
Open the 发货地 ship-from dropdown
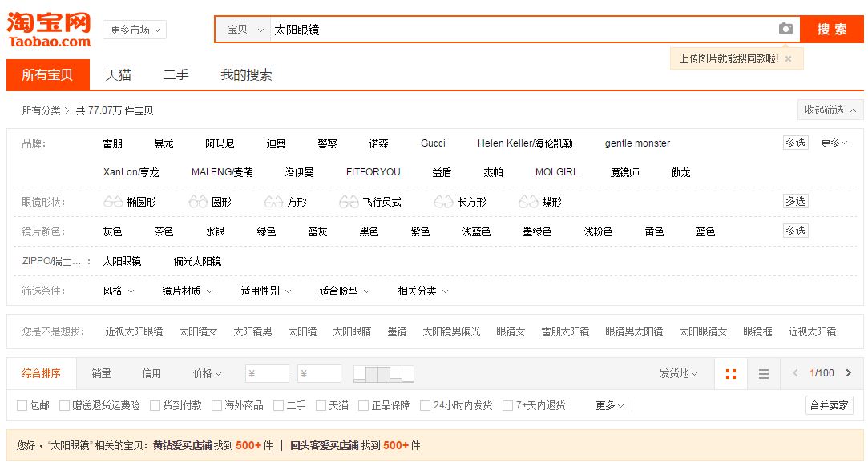coord(679,374)
